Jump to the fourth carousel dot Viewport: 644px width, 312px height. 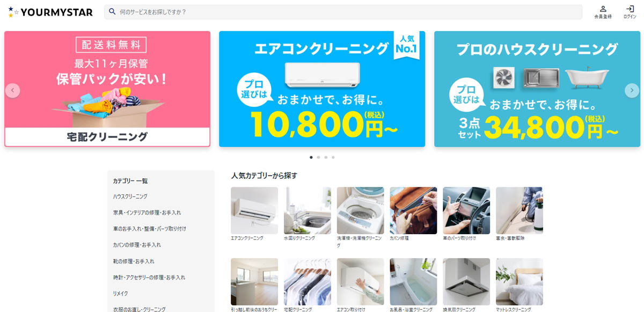click(x=333, y=157)
